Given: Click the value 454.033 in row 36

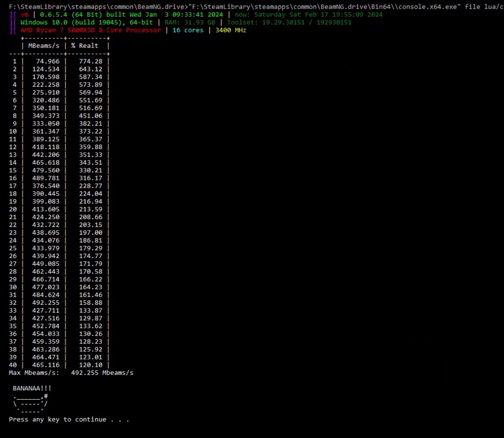Looking at the screenshot, I should [x=46, y=334].
